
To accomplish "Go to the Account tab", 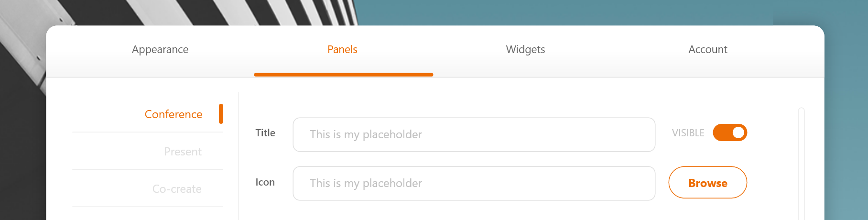I will (x=707, y=50).
